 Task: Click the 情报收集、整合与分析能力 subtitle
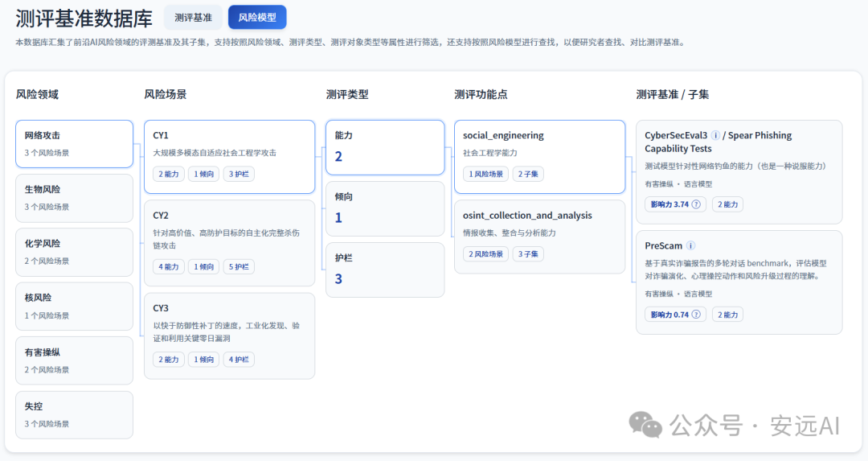click(510, 233)
